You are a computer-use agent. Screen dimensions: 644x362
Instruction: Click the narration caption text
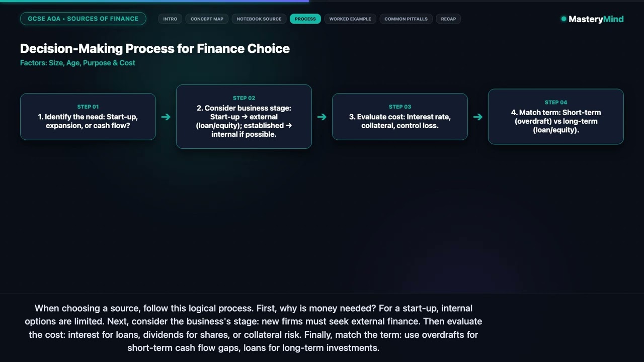coord(254,328)
